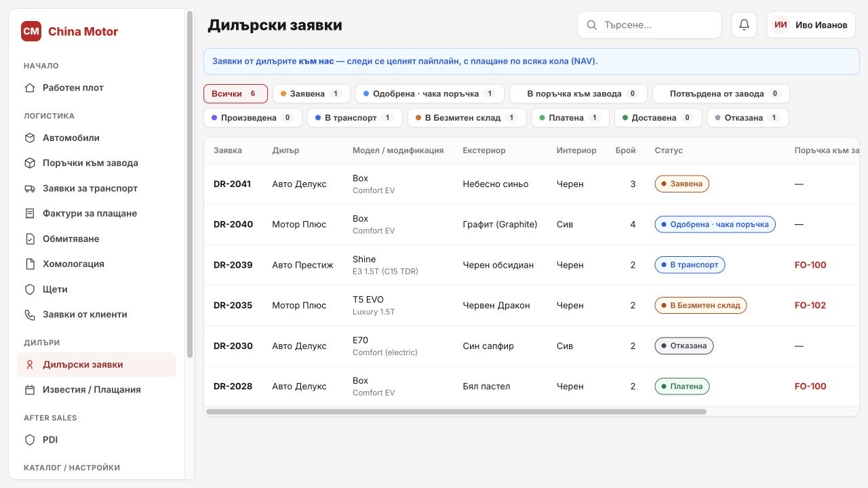Image resolution: width=868 pixels, height=488 pixels.
Task: Click the horizontal table scrollbar
Action: pyautogui.click(x=456, y=411)
